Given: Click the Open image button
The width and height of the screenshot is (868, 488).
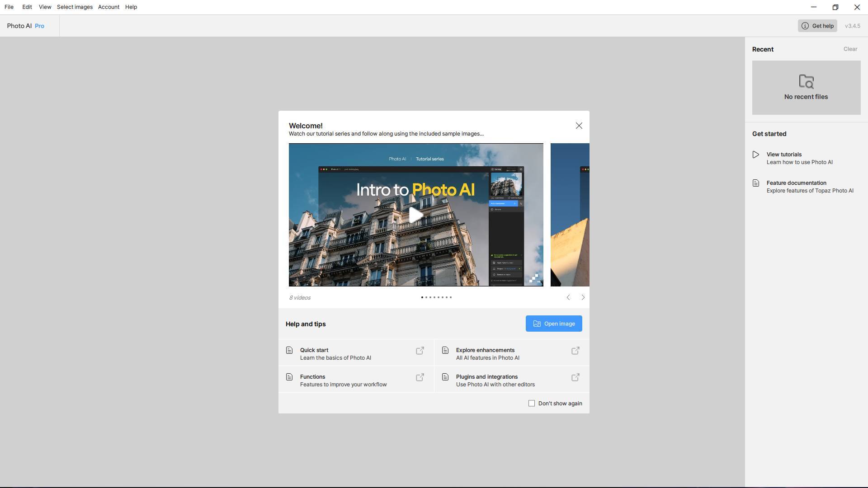Looking at the screenshot, I should 554,324.
